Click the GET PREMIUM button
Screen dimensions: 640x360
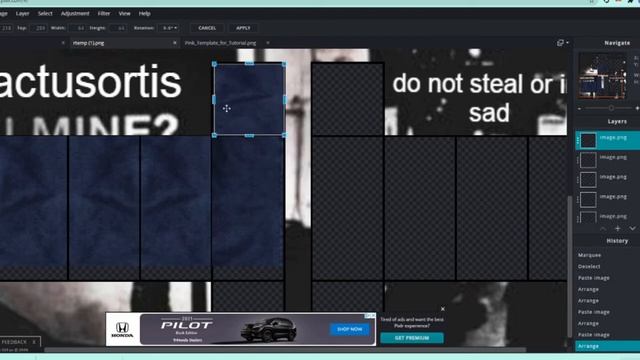pyautogui.click(x=412, y=338)
